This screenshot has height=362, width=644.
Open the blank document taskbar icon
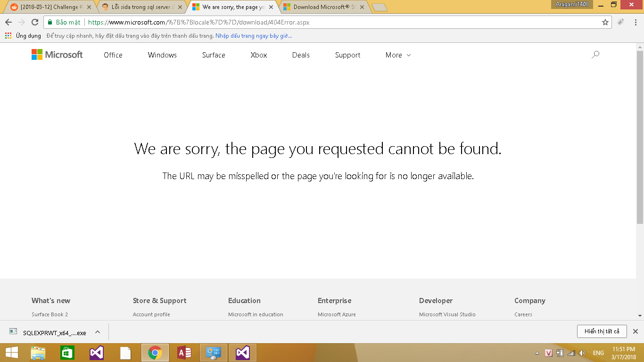click(125, 353)
